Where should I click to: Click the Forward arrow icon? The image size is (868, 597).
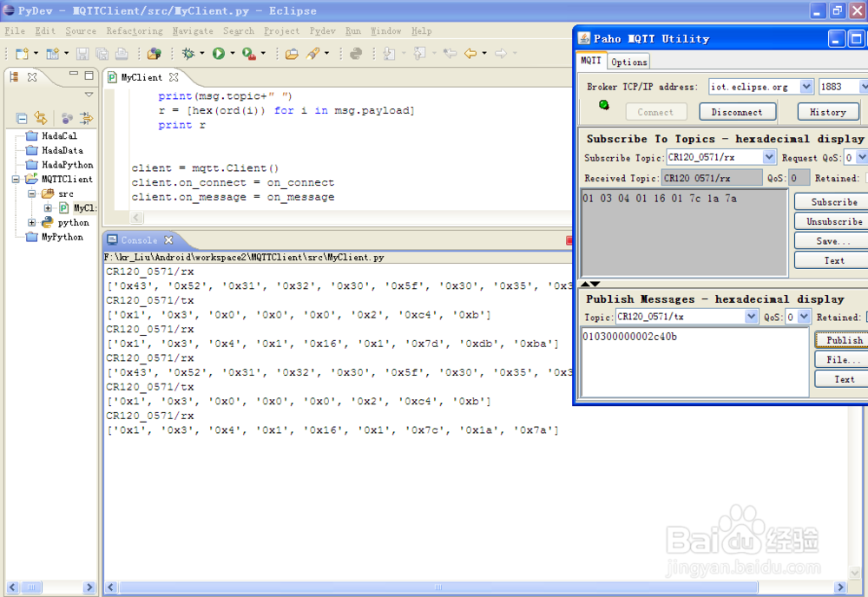pos(501,53)
